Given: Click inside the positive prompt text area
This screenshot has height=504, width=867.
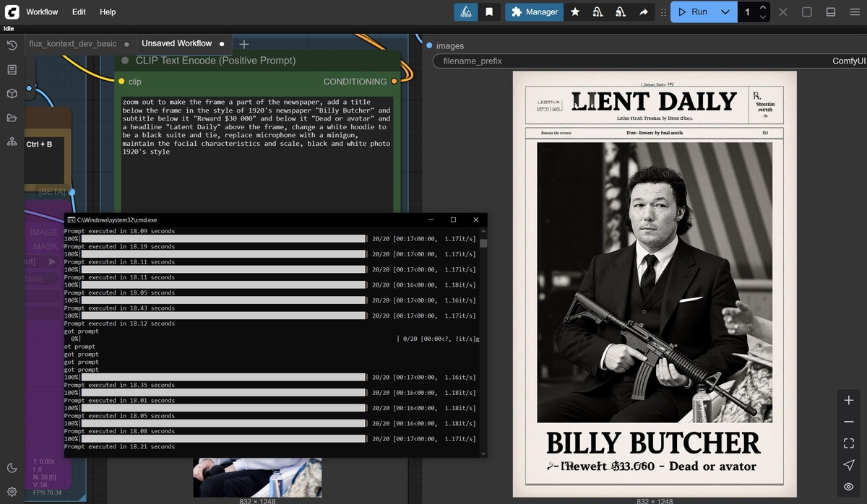Looking at the screenshot, I should (x=257, y=153).
